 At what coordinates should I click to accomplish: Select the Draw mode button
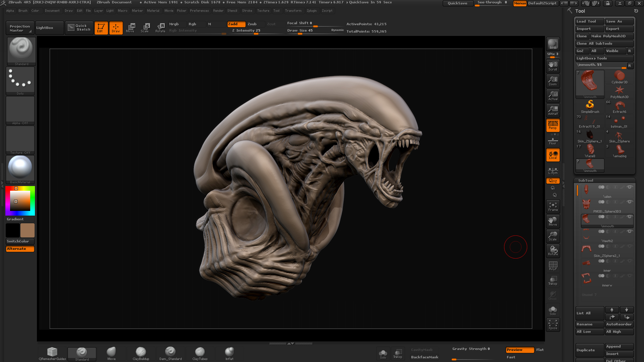point(116,28)
